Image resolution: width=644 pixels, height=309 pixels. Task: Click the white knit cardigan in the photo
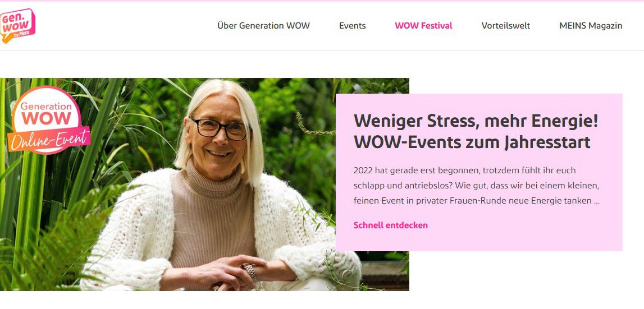135,230
